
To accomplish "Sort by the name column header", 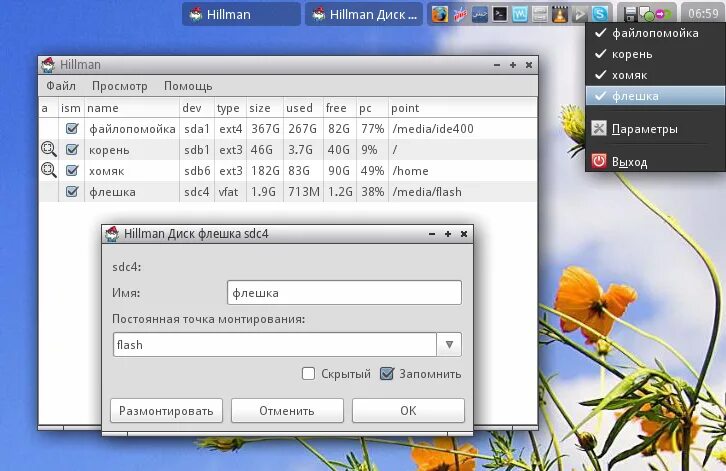I will [131, 108].
